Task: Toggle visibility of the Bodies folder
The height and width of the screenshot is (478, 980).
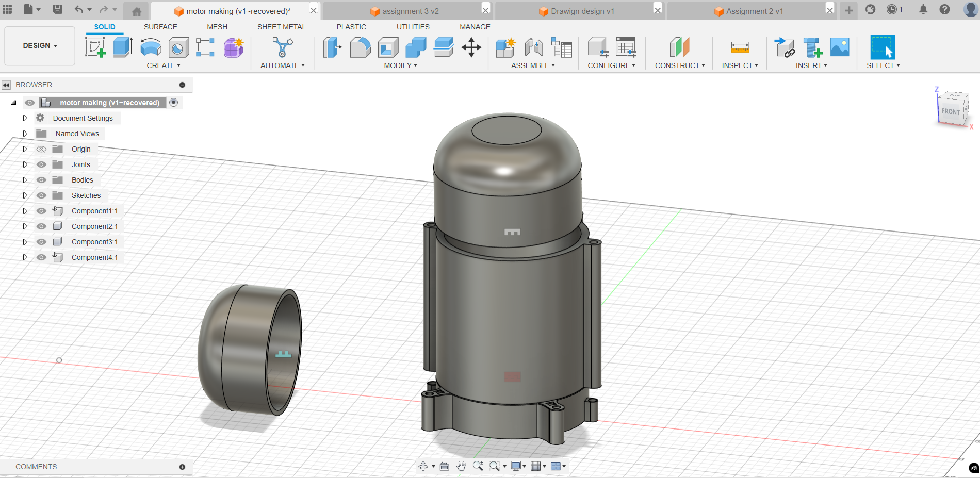Action: pyautogui.click(x=41, y=179)
